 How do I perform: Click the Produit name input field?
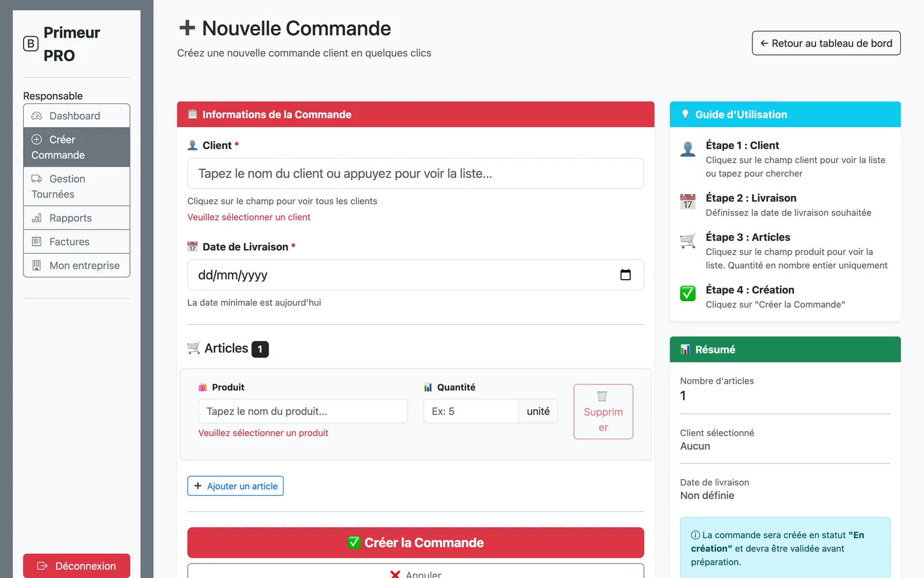coord(303,411)
